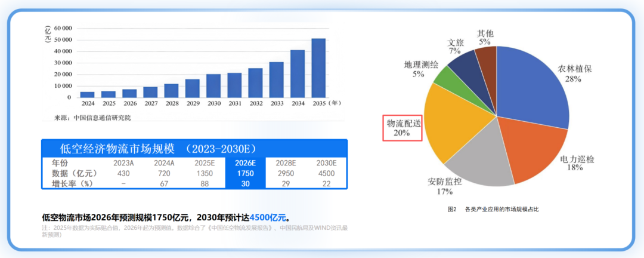Click the '2024A' column header
The height and width of the screenshot is (258, 644).
tap(165, 162)
